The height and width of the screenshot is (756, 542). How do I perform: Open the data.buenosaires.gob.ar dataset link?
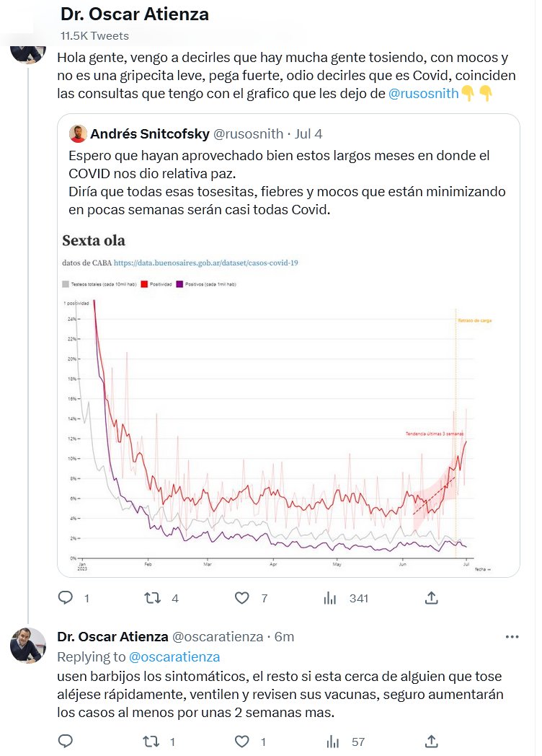tap(205, 263)
